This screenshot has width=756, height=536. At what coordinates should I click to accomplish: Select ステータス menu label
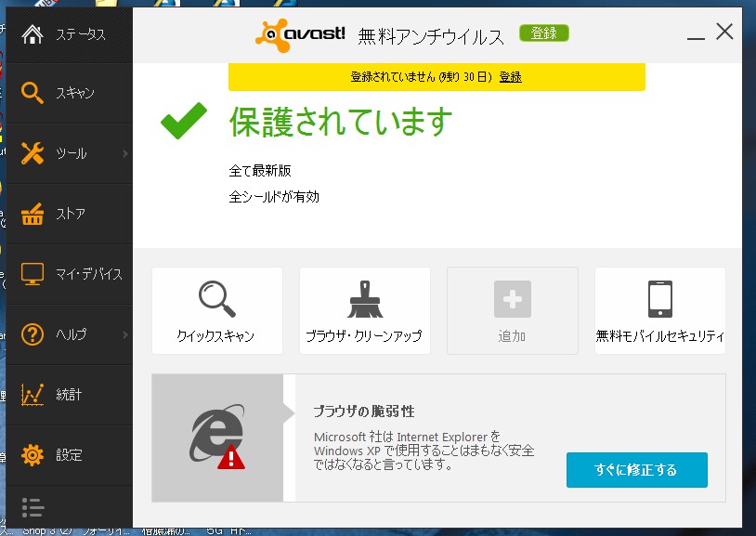(81, 34)
